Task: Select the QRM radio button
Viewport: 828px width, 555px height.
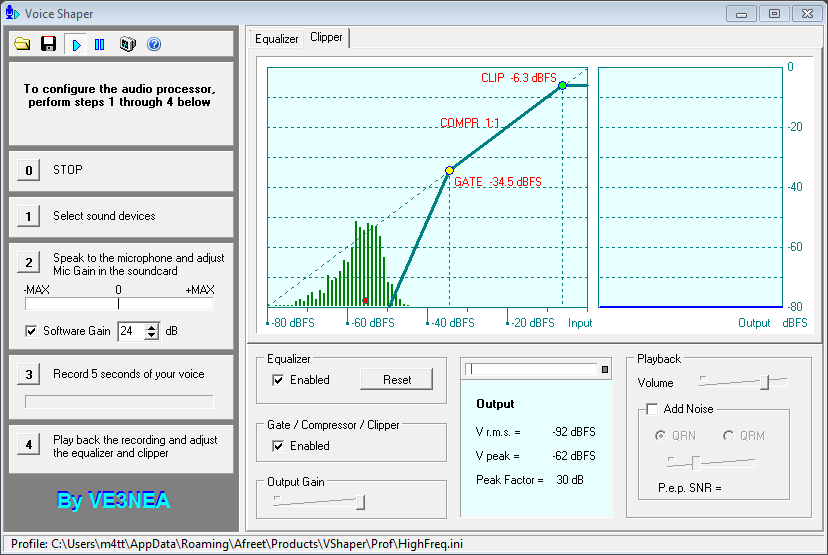Action: [x=729, y=436]
